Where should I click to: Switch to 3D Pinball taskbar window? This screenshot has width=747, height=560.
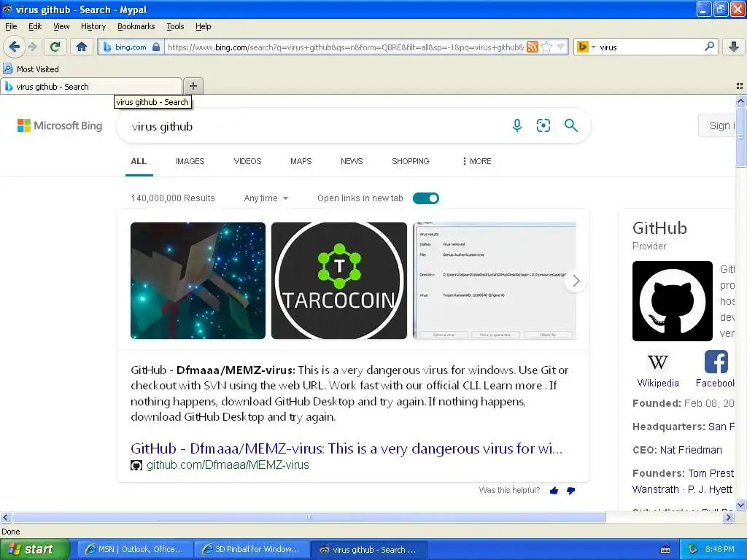coord(252,550)
